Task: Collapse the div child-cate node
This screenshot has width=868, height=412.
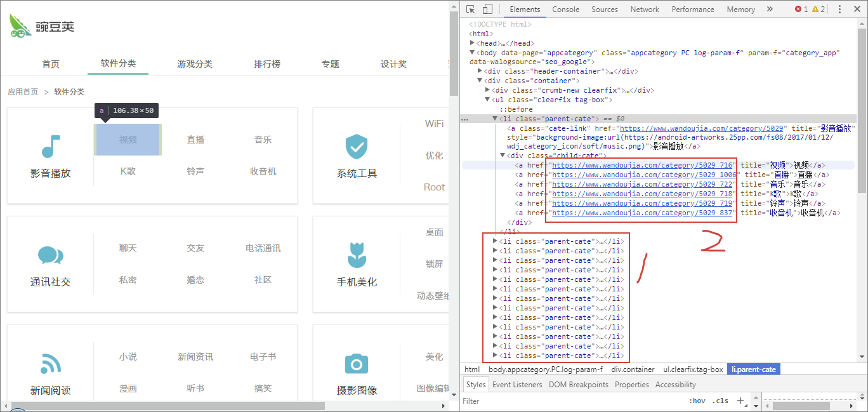Action: point(503,156)
